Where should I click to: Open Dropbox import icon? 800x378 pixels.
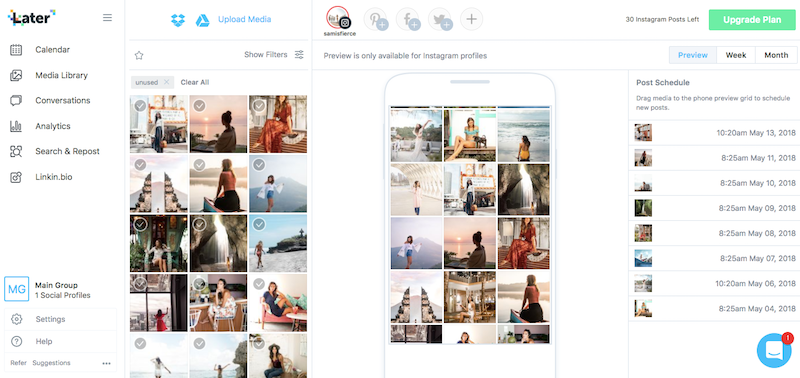coord(178,20)
